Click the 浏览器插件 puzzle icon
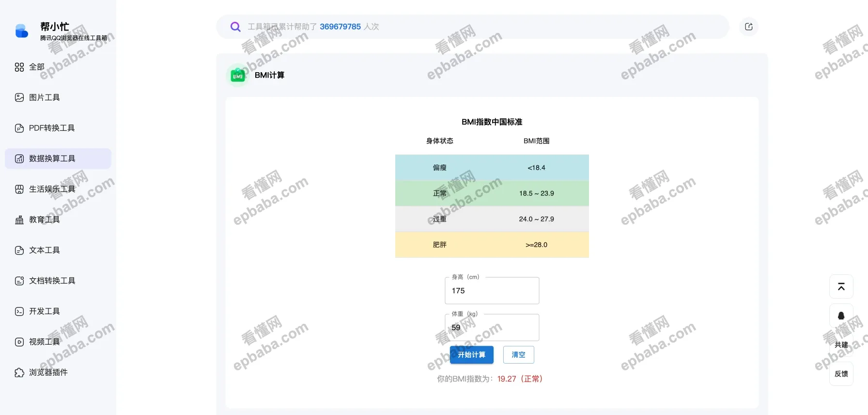The width and height of the screenshot is (868, 415). point(19,372)
